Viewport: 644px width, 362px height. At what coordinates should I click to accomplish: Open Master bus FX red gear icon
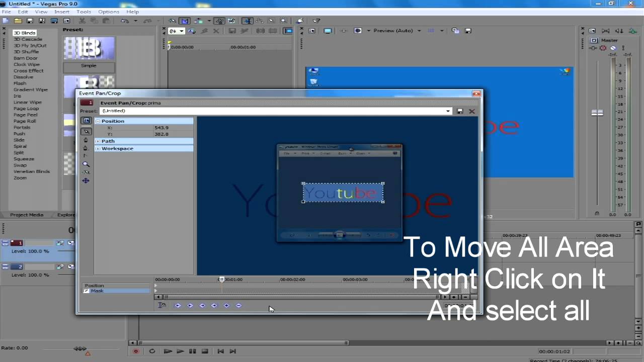click(x=603, y=48)
